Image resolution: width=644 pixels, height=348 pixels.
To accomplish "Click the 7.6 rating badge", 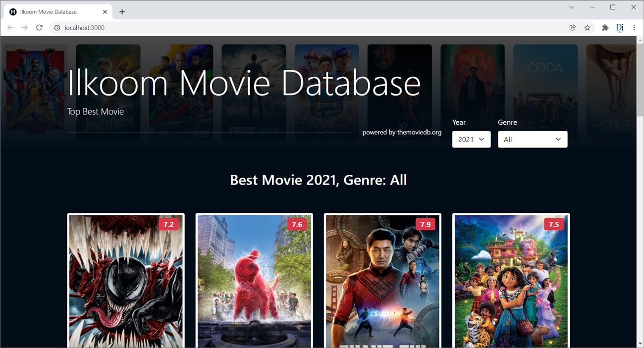I will pos(297,224).
